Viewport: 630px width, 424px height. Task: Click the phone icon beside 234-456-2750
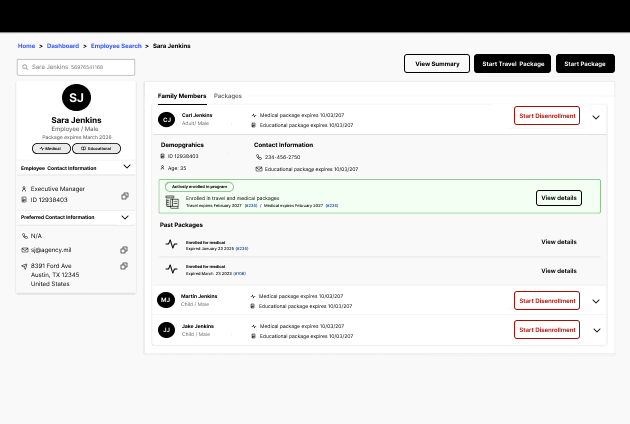pyautogui.click(x=258, y=156)
